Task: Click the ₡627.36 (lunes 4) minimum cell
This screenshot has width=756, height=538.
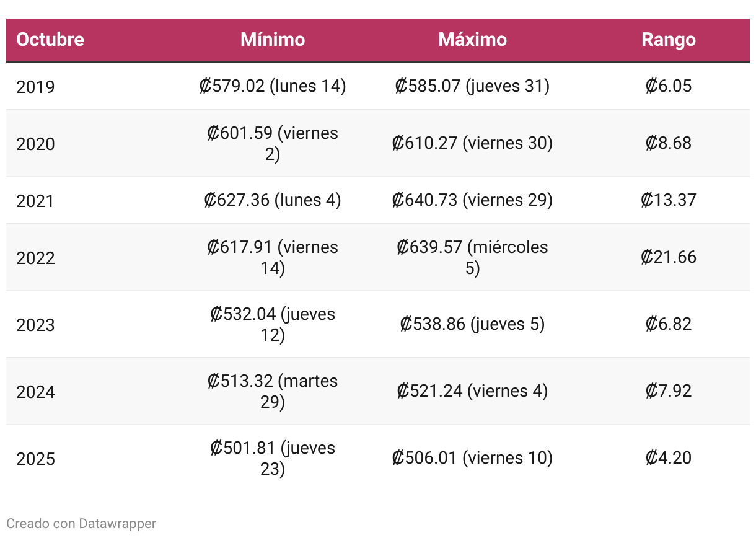Action: point(273,200)
